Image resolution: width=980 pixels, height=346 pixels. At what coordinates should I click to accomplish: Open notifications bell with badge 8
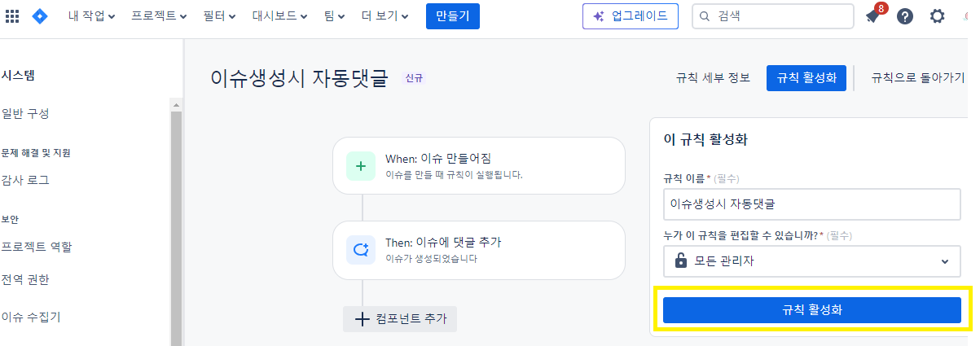pos(873,15)
